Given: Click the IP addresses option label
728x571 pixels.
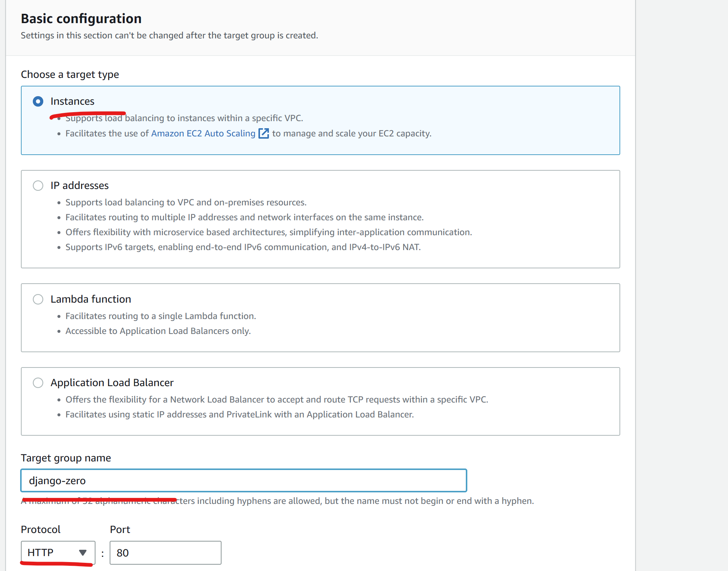Looking at the screenshot, I should pyautogui.click(x=79, y=186).
